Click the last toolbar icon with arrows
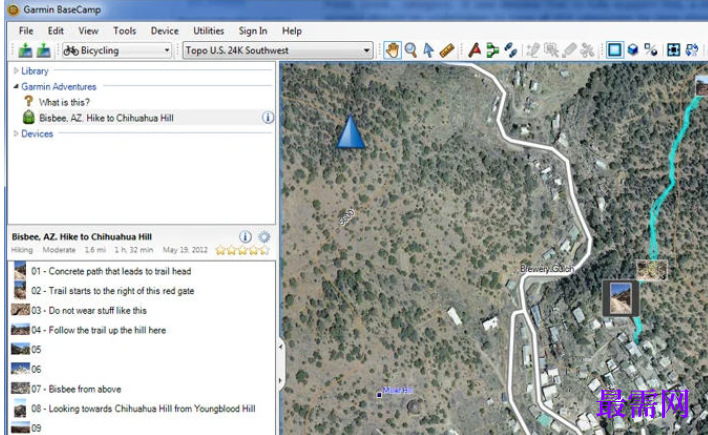This screenshot has height=435, width=708. (x=692, y=50)
